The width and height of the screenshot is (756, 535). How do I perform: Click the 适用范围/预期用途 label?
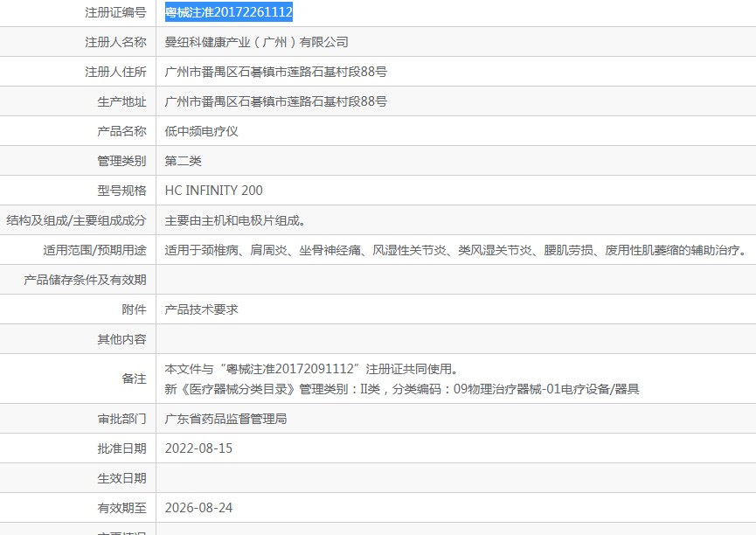(x=94, y=250)
